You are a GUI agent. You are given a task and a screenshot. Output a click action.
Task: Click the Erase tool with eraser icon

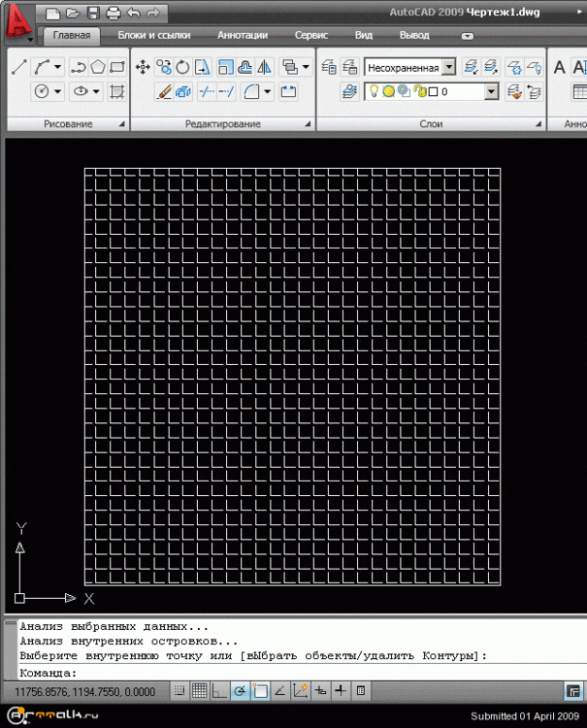(x=163, y=91)
